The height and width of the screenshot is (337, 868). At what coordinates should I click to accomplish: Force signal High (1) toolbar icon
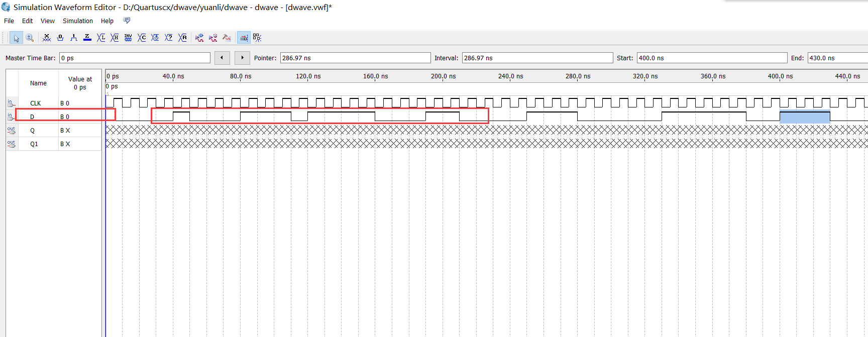click(74, 38)
